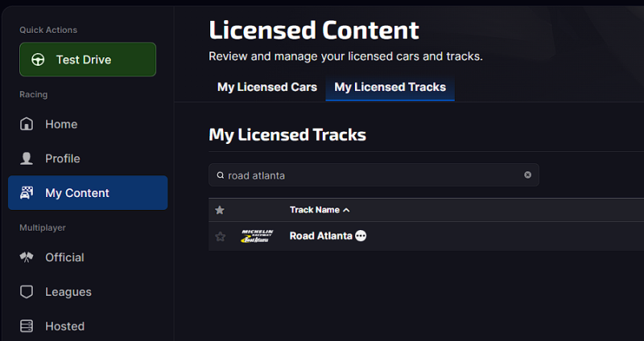The image size is (644, 341).
Task: Click the search magnifier icon
Action: click(x=220, y=175)
